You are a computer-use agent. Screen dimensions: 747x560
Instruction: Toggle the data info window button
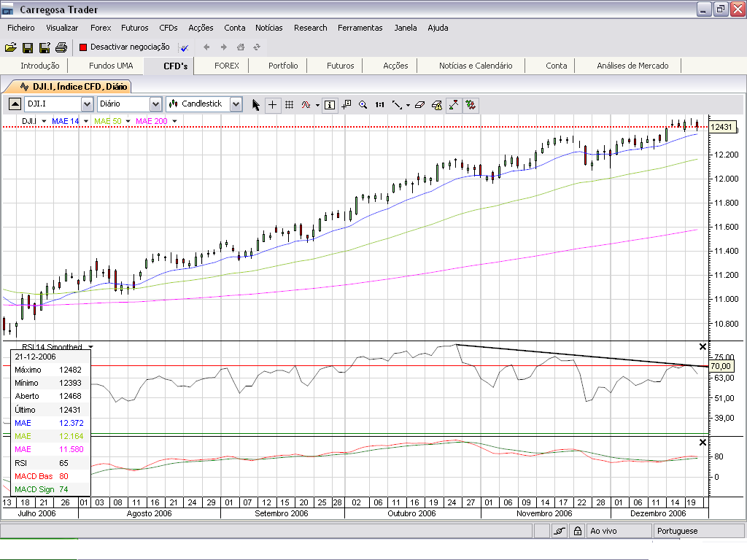(x=330, y=104)
